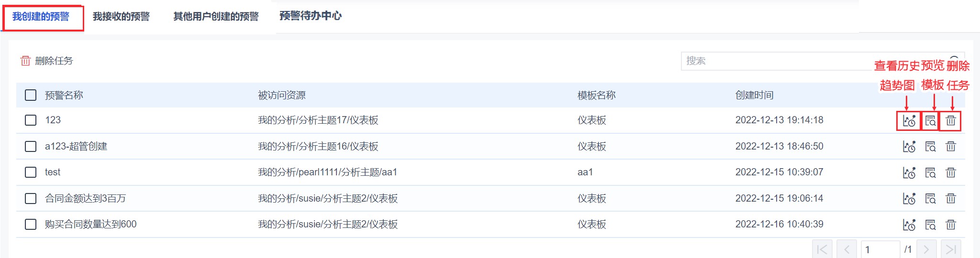
Task: Go to next page arrow
Action: pyautogui.click(x=926, y=249)
